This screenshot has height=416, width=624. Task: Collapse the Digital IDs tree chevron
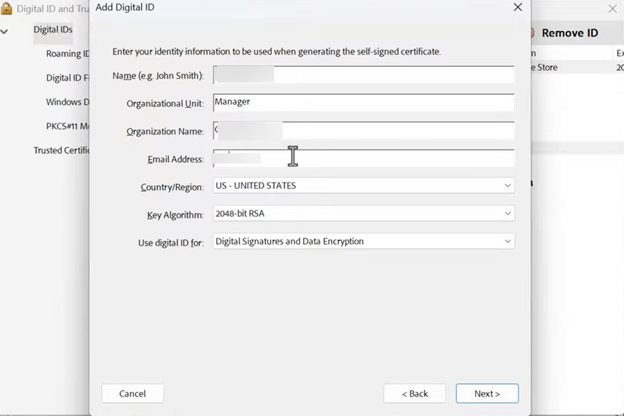[x=4, y=31]
